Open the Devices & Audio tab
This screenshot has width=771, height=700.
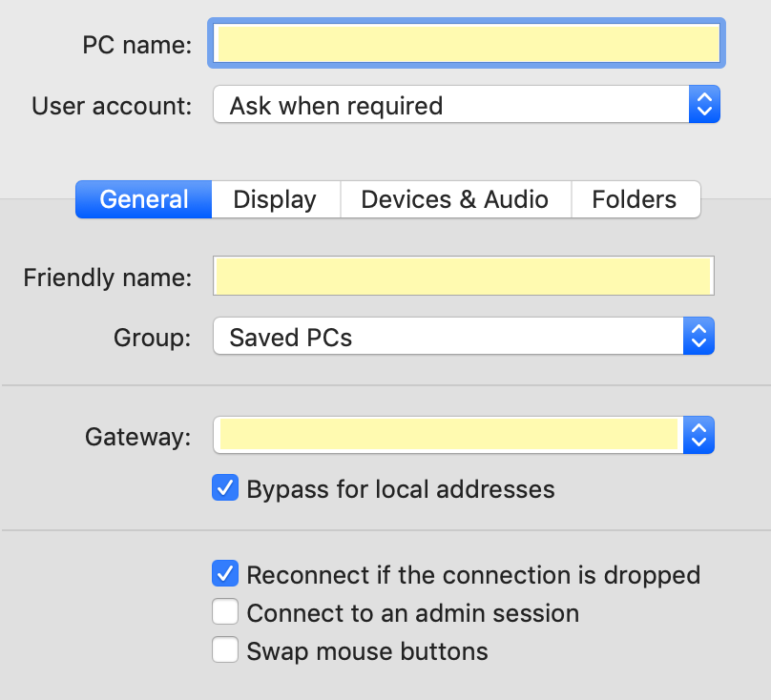coord(455,199)
